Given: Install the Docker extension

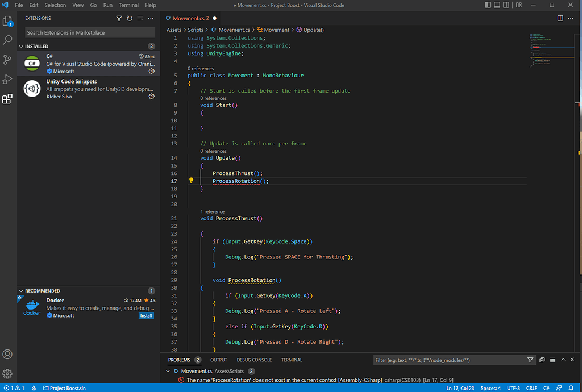Looking at the screenshot, I should (146, 315).
